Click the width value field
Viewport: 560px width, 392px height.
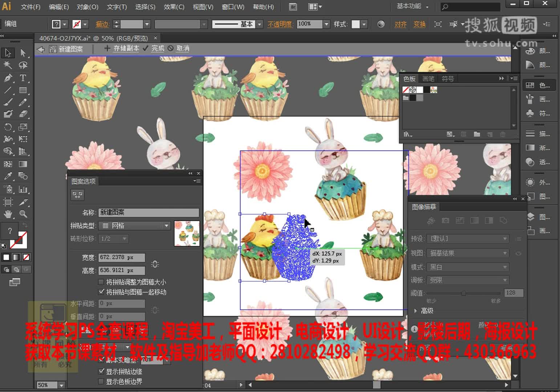click(x=122, y=257)
